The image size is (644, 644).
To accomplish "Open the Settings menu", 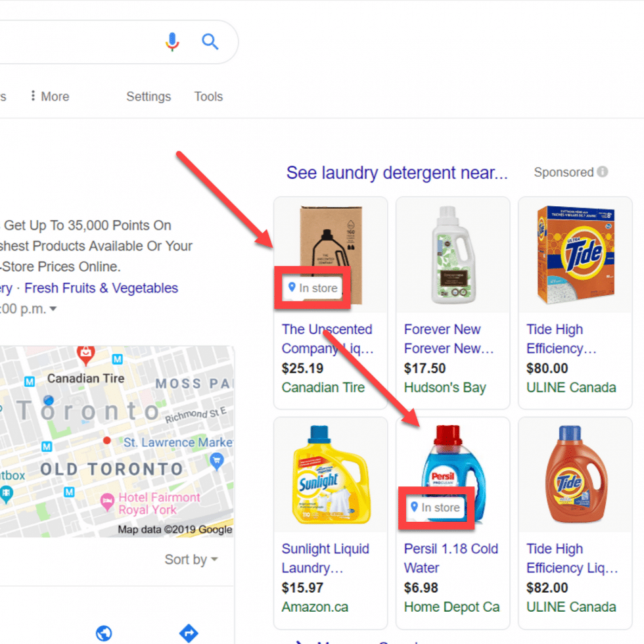I will tap(149, 97).
